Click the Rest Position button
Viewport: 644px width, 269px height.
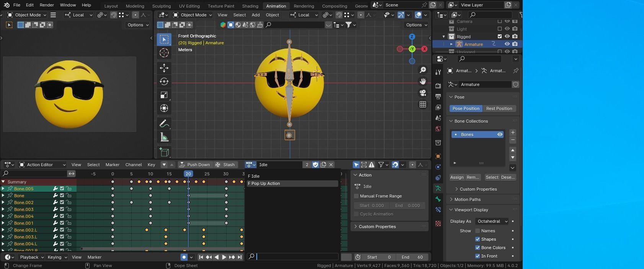coord(499,109)
